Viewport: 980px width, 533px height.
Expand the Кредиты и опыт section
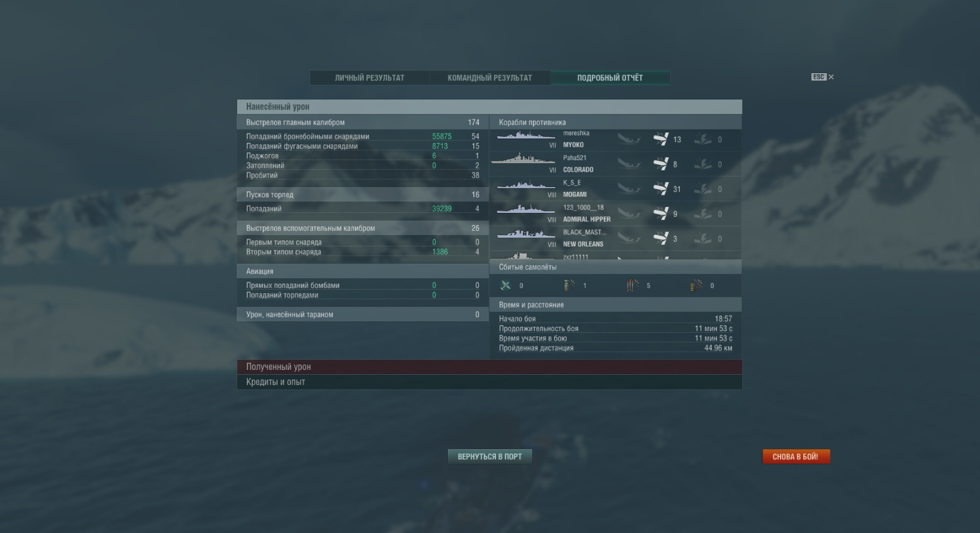(x=489, y=382)
